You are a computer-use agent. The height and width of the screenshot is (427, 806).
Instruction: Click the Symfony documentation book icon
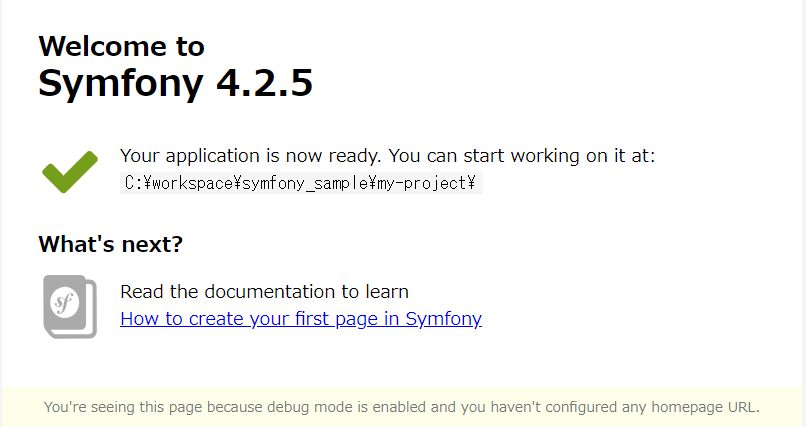(x=70, y=305)
